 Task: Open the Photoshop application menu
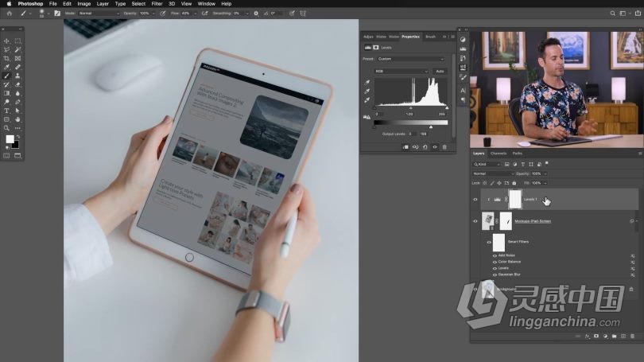pos(30,4)
